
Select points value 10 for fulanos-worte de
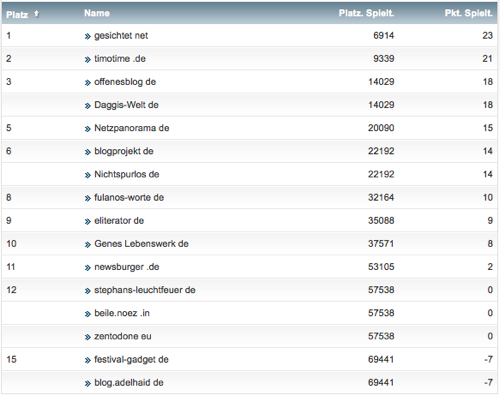tap(488, 198)
